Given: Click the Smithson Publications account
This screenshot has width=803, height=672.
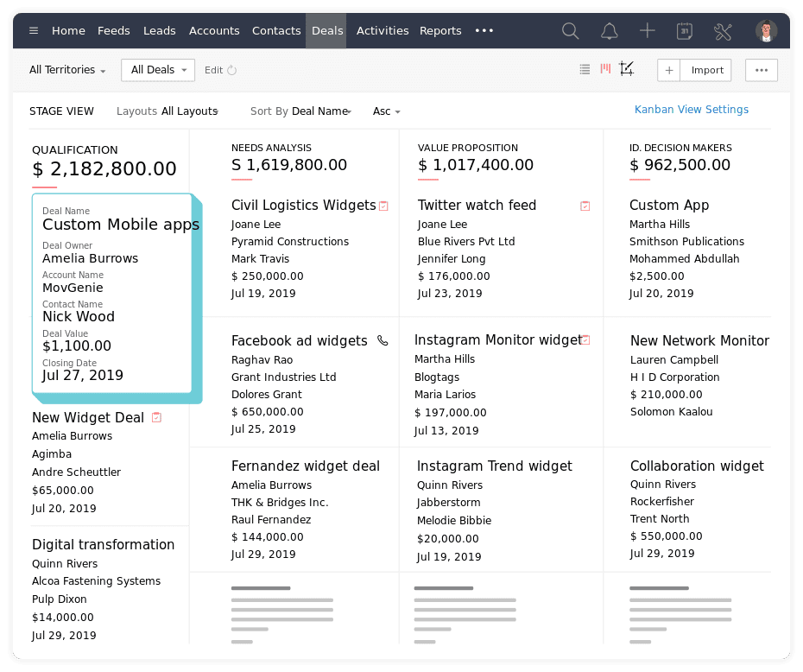Looking at the screenshot, I should [x=686, y=242].
